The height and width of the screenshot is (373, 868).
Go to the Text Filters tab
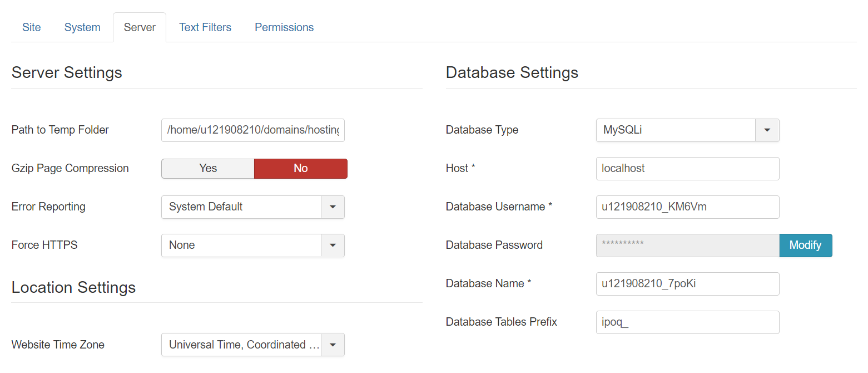tap(205, 27)
